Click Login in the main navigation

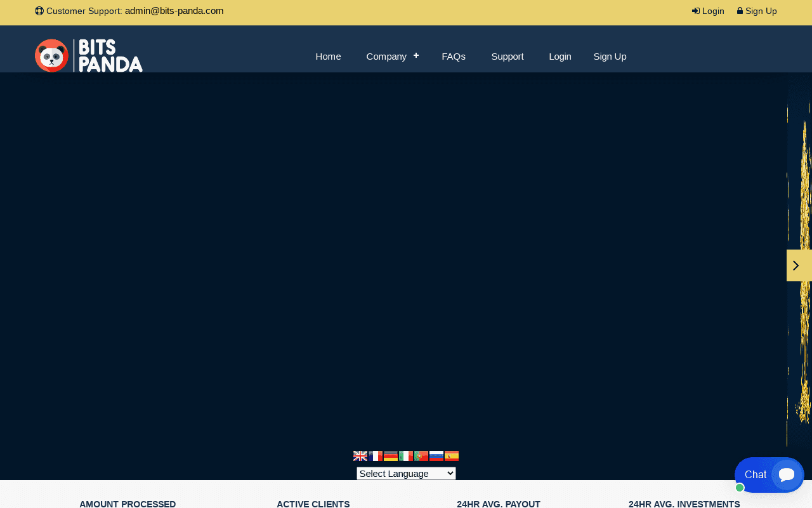560,57
